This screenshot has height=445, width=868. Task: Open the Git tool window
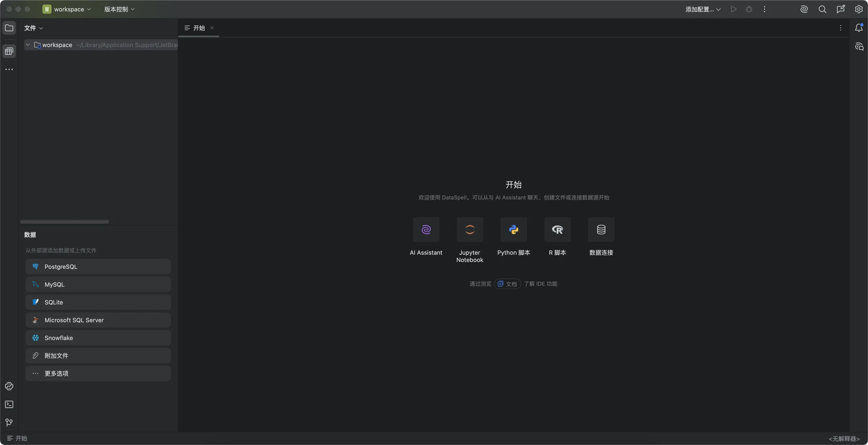9,422
